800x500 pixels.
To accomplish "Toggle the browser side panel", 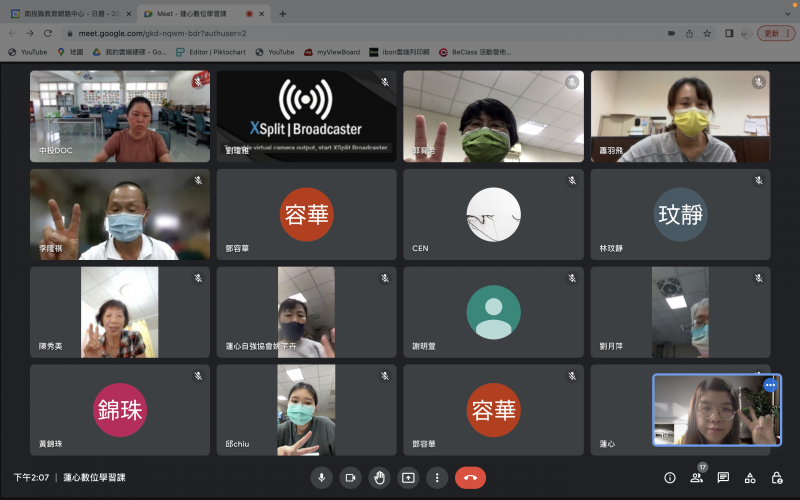I will point(729,33).
